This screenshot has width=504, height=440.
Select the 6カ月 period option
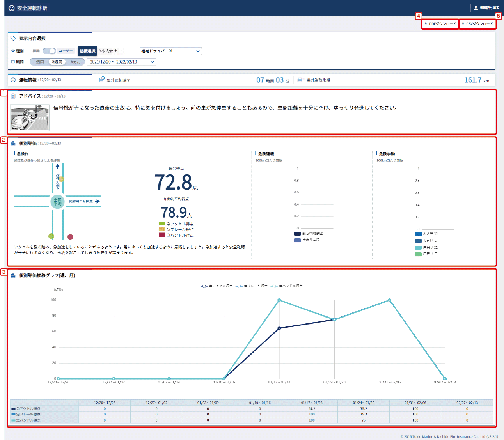76,62
